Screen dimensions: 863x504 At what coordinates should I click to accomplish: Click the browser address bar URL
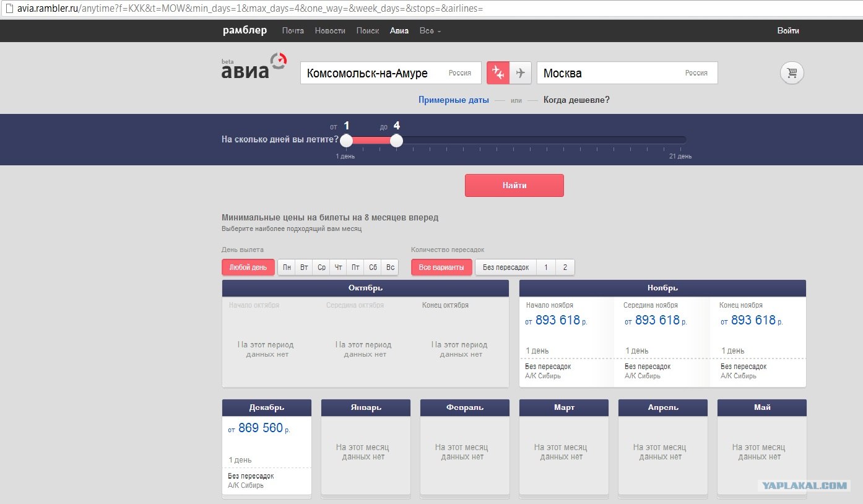[x=249, y=9]
